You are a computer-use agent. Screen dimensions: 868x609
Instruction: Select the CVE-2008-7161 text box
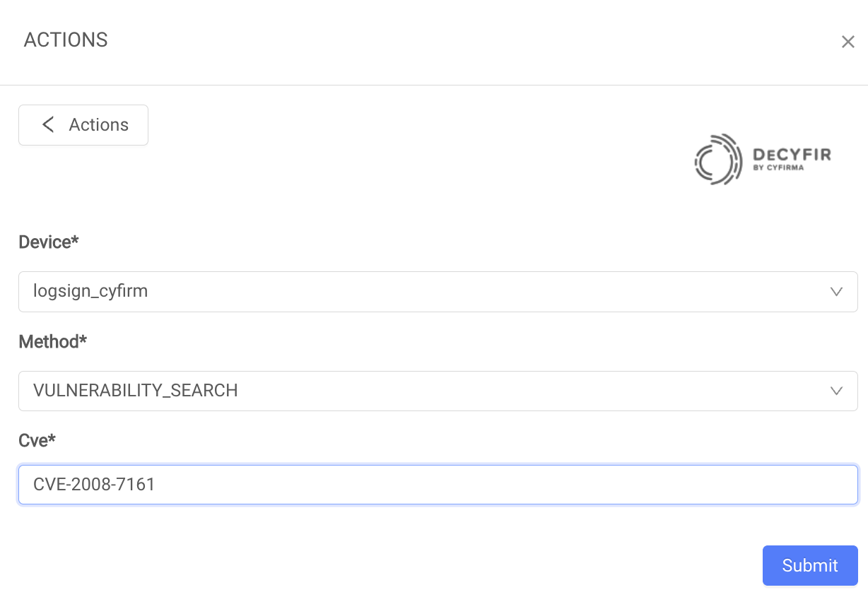437,485
